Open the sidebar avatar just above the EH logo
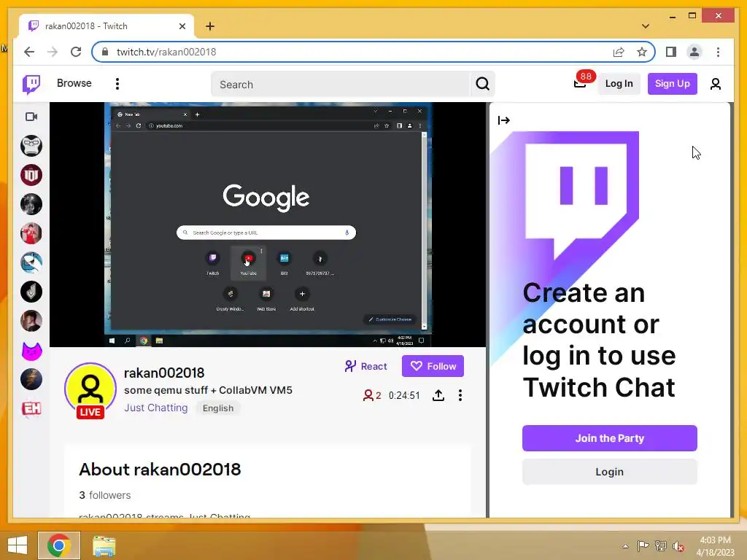Image resolution: width=747 pixels, height=560 pixels. click(31, 379)
